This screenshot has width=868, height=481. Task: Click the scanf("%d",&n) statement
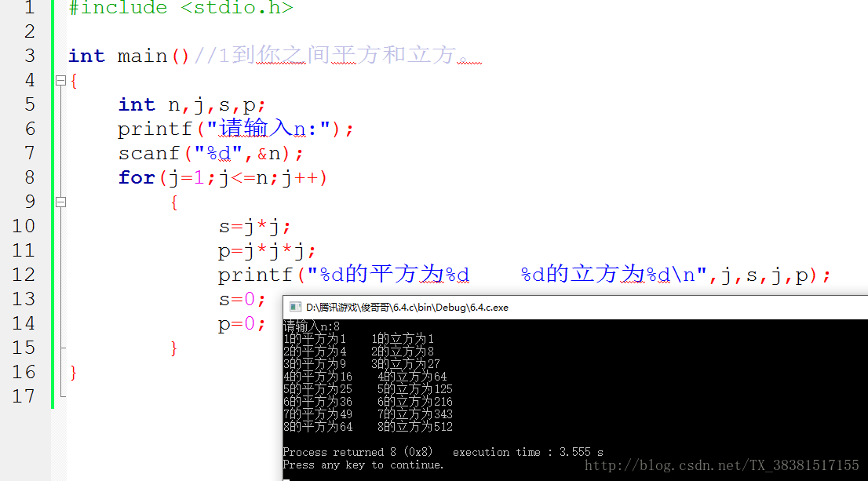coord(210,153)
